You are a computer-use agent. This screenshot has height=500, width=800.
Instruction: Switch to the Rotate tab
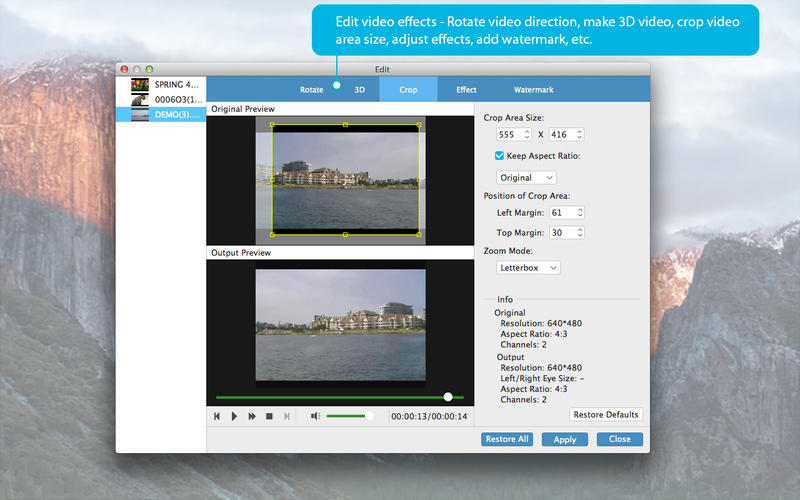[x=311, y=90]
